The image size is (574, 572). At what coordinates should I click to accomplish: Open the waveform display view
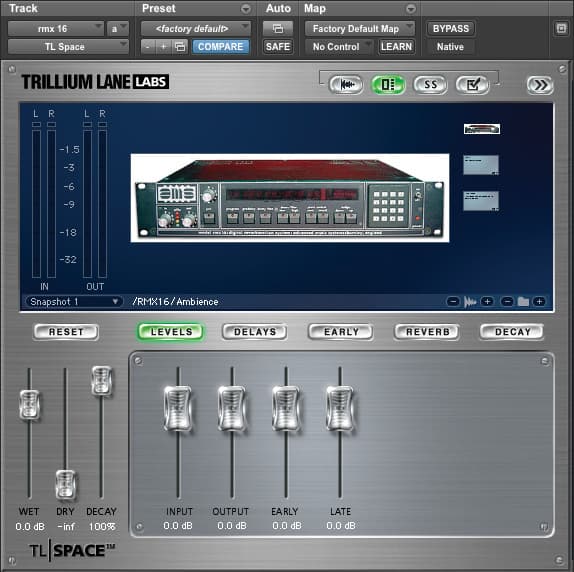[346, 85]
